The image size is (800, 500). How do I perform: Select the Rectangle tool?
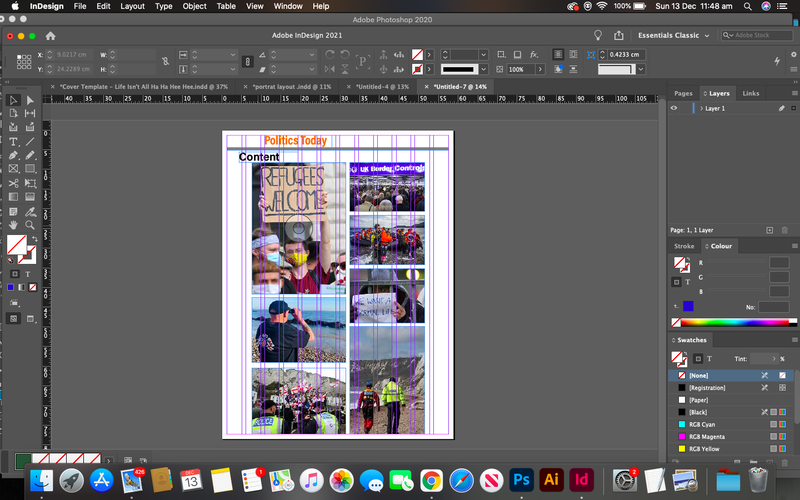click(x=30, y=168)
